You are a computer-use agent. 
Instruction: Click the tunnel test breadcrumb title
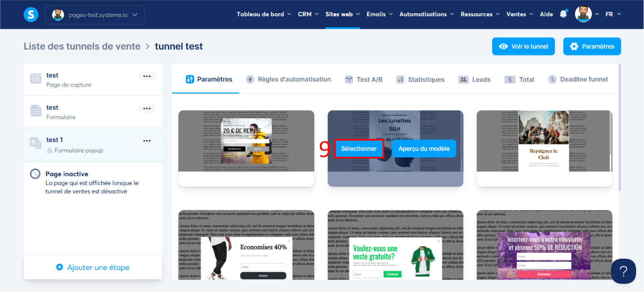point(179,46)
